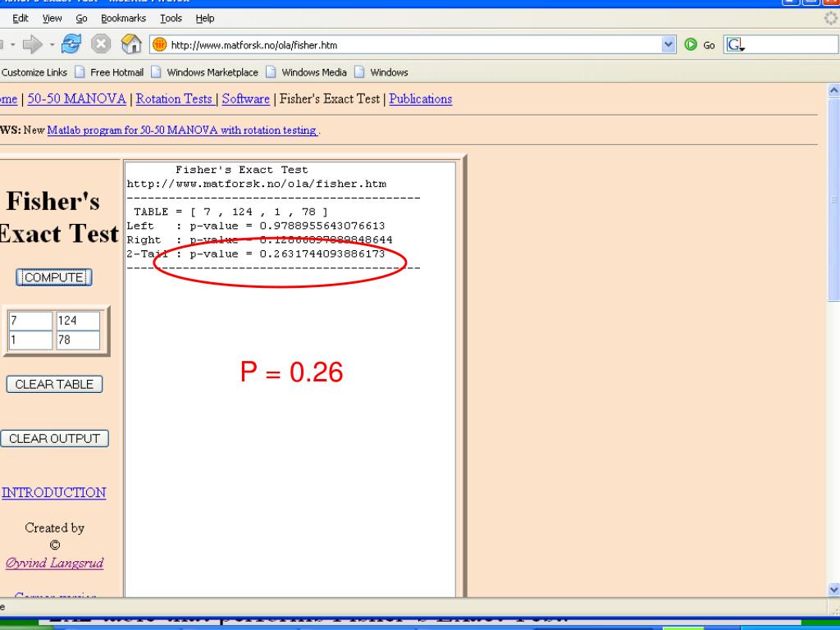Open the Forward arrow history dropdown
840x630 pixels.
pyautogui.click(x=52, y=45)
